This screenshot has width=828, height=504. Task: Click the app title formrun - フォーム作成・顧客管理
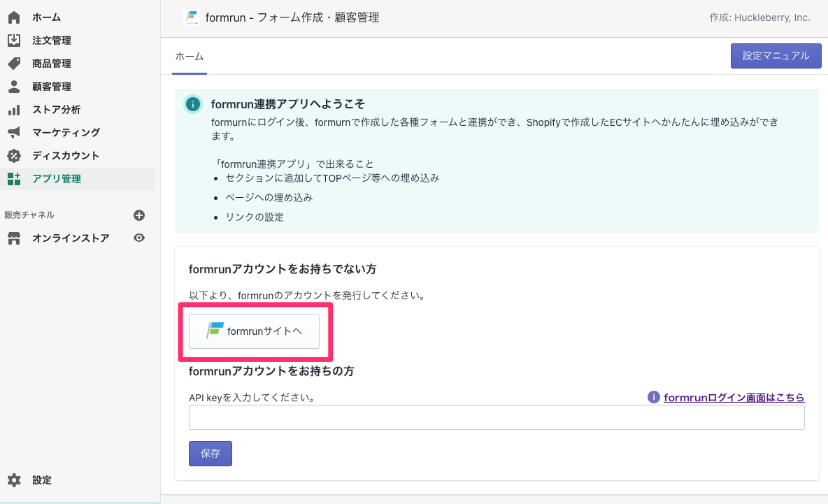[292, 17]
